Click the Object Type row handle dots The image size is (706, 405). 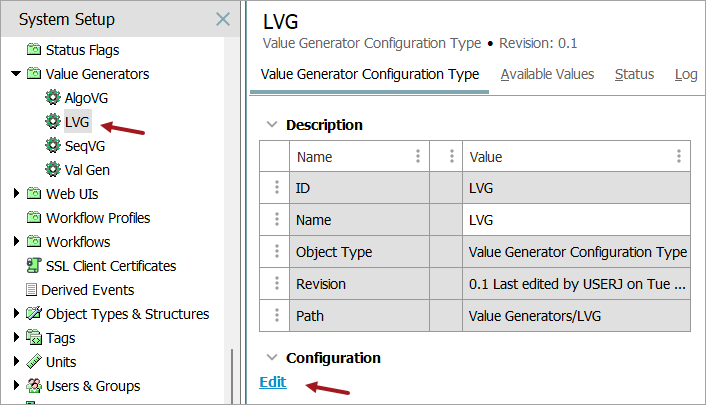tap(276, 251)
